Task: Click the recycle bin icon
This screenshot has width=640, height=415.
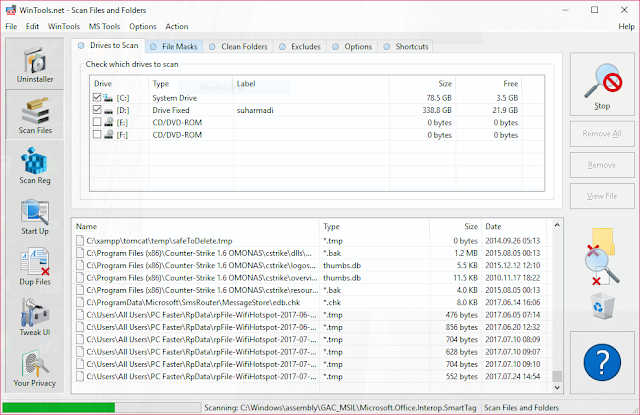Action: [602, 306]
